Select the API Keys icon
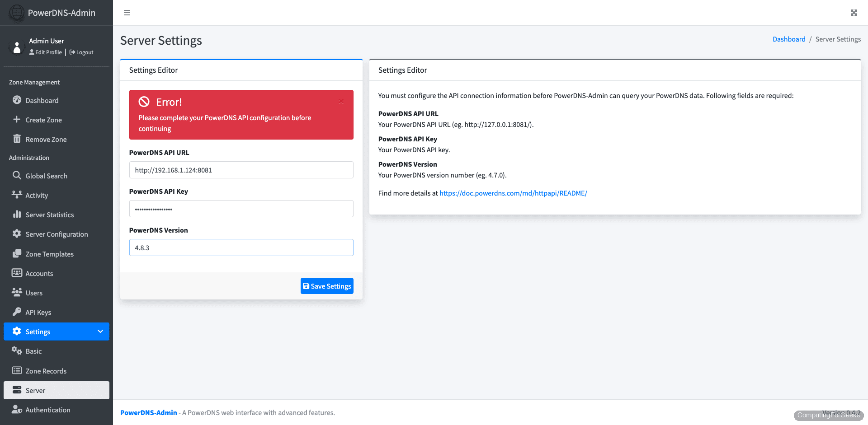Viewport: 868px width, 425px height. click(x=17, y=312)
